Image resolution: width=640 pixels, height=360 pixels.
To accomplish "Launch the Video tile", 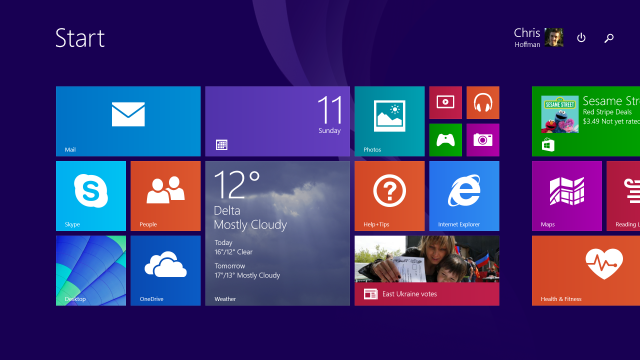I will coord(445,102).
